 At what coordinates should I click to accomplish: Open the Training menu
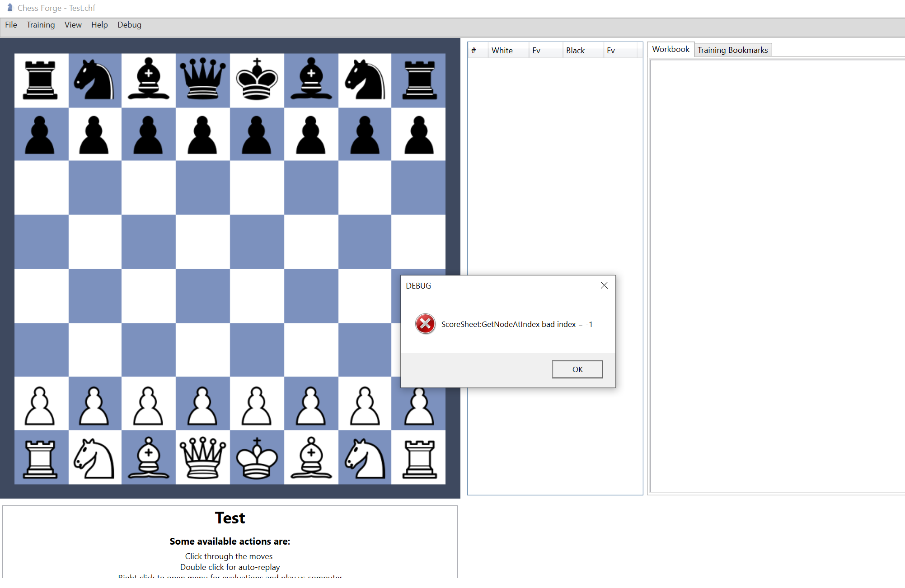[x=41, y=25]
